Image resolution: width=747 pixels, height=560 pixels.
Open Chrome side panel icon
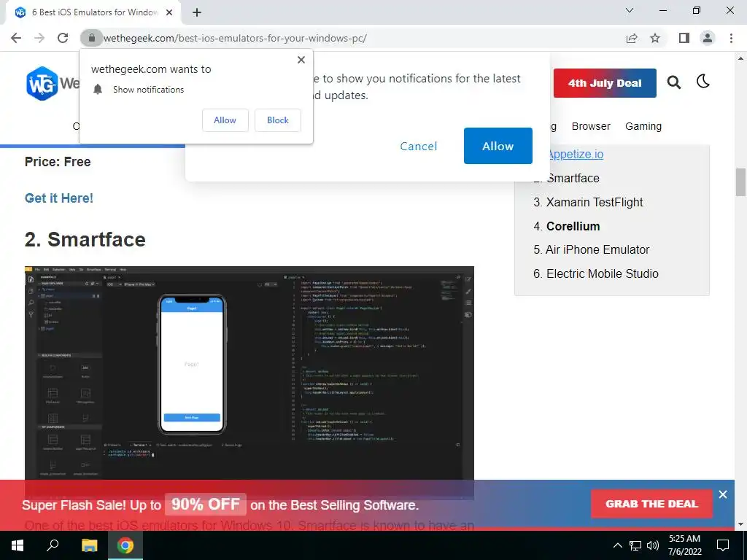coord(684,38)
